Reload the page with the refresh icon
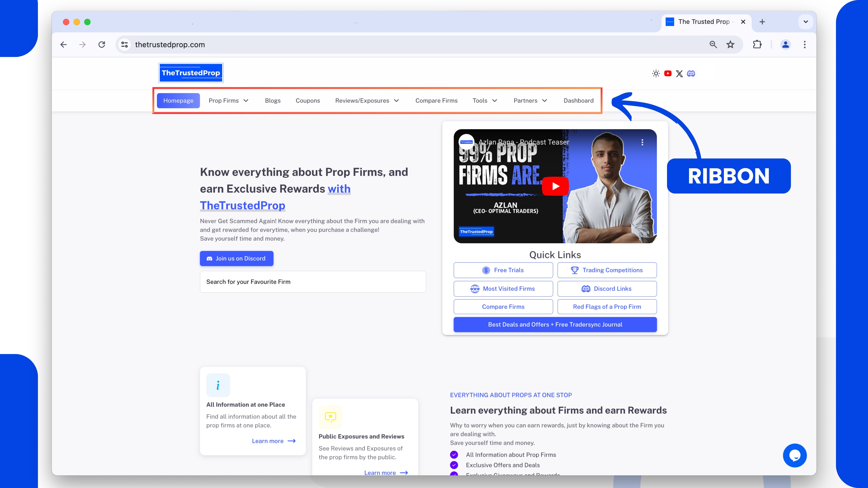Viewport: 868px width, 488px height. pyautogui.click(x=102, y=44)
